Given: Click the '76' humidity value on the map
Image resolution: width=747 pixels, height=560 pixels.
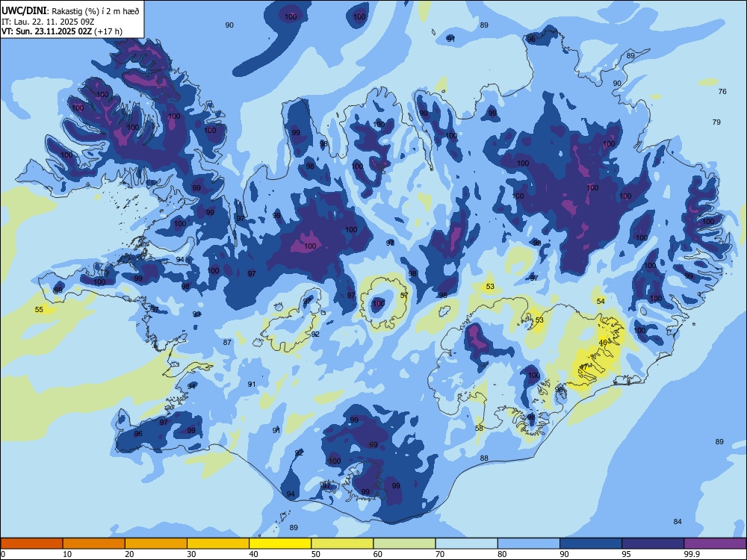Looking at the screenshot, I should 722,91.
